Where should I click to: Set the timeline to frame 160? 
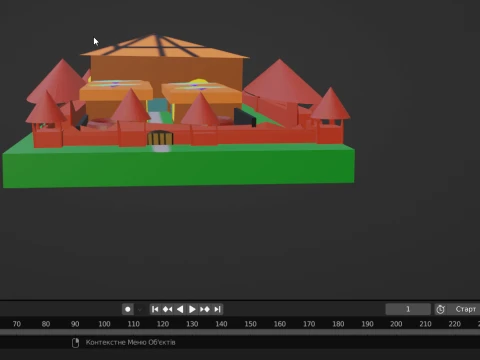pyautogui.click(x=280, y=324)
